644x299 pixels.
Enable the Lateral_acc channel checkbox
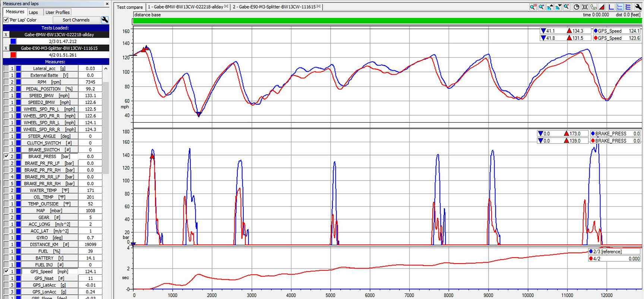[6, 69]
